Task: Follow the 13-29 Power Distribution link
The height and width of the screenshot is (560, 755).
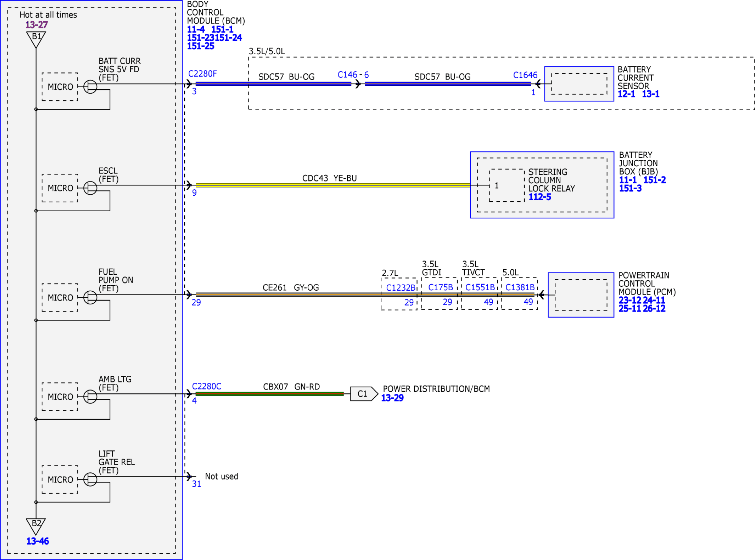Action: click(x=392, y=398)
